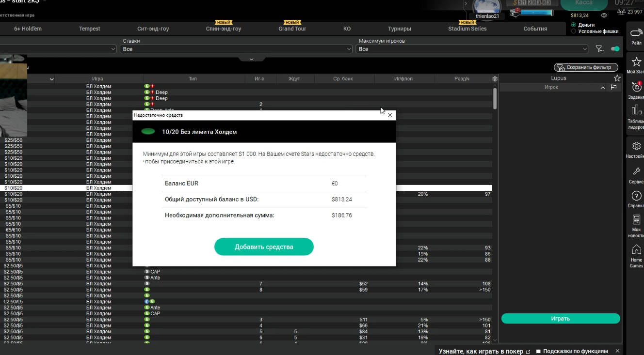
Task: Sort by the Иг-в column header
Action: [x=259, y=78]
